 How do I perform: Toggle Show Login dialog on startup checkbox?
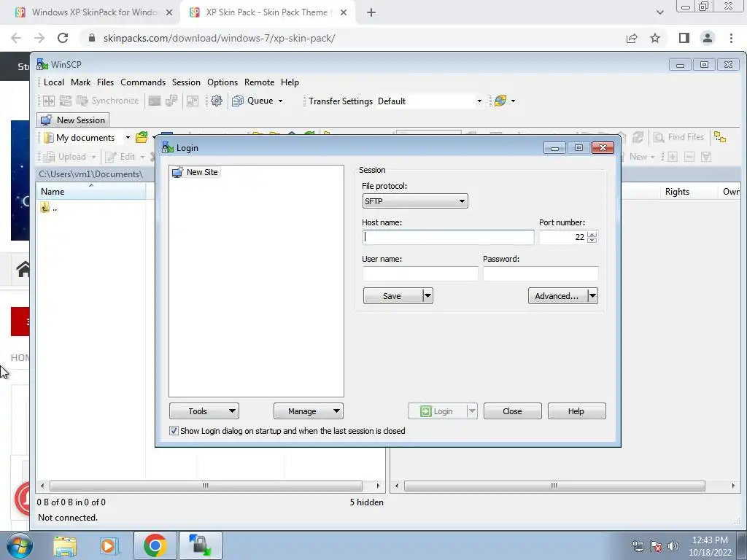click(x=174, y=431)
